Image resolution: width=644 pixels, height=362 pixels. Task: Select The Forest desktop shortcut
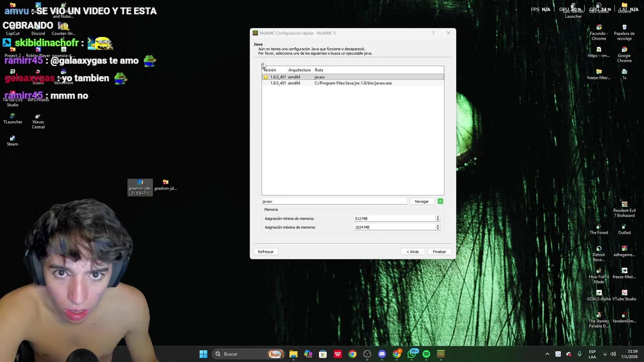[x=599, y=229]
